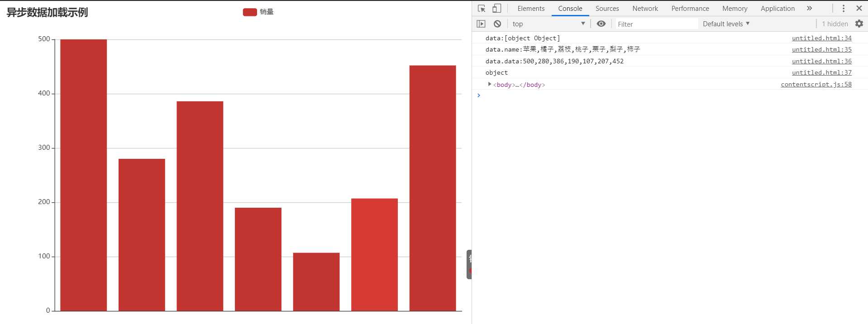The width and height of the screenshot is (868, 324).
Task: Click the y-axis label 100
Action: point(44,257)
